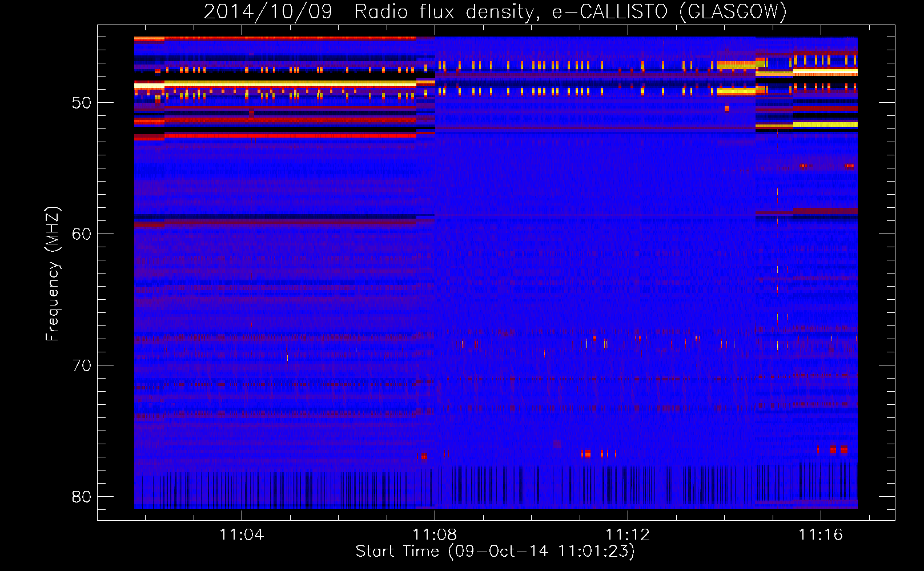
Task: Click the '11:12' time tick label
Action: (x=628, y=534)
